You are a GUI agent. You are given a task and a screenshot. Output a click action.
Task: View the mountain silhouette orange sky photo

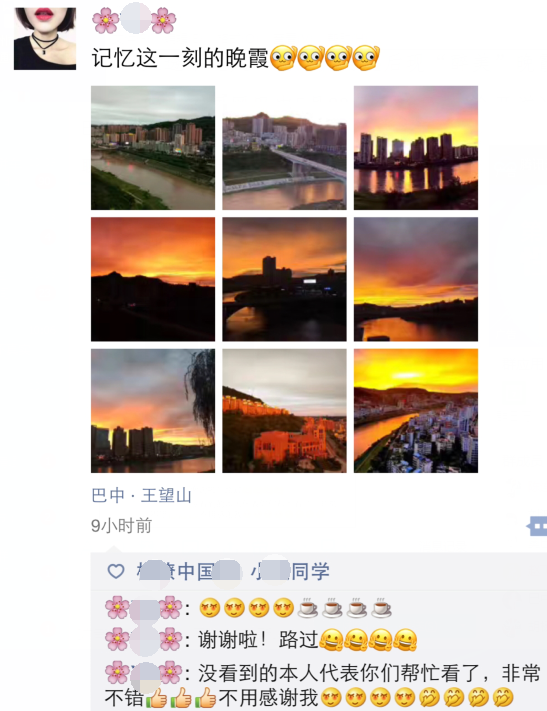pos(153,279)
